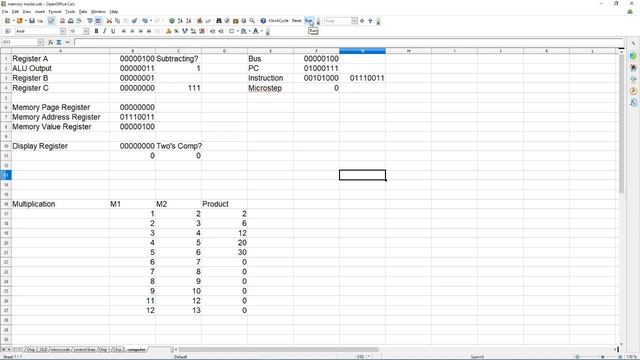This screenshot has height=360, width=640.
Task: Click the Undo arrow icon
Action: [x=144, y=21]
